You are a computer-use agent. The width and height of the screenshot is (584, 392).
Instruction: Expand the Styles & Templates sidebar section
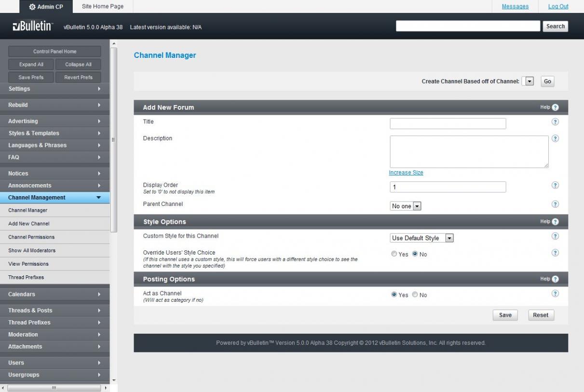click(x=55, y=133)
